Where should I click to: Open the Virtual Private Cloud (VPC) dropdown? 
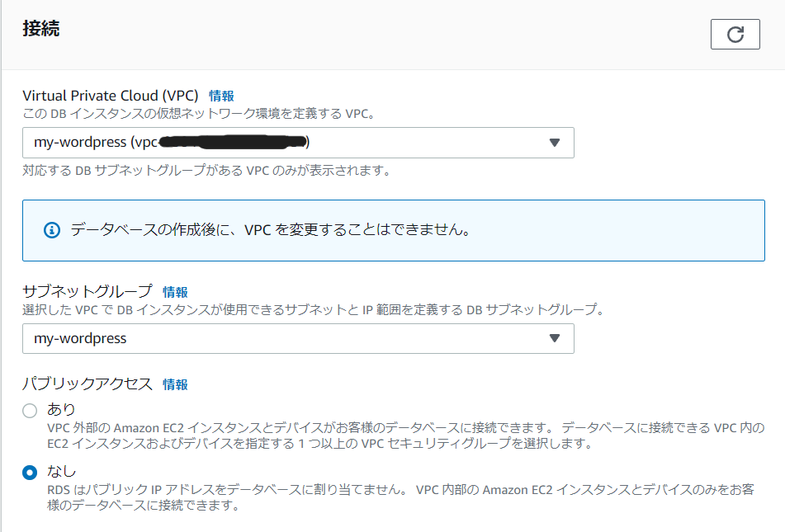coord(298,143)
